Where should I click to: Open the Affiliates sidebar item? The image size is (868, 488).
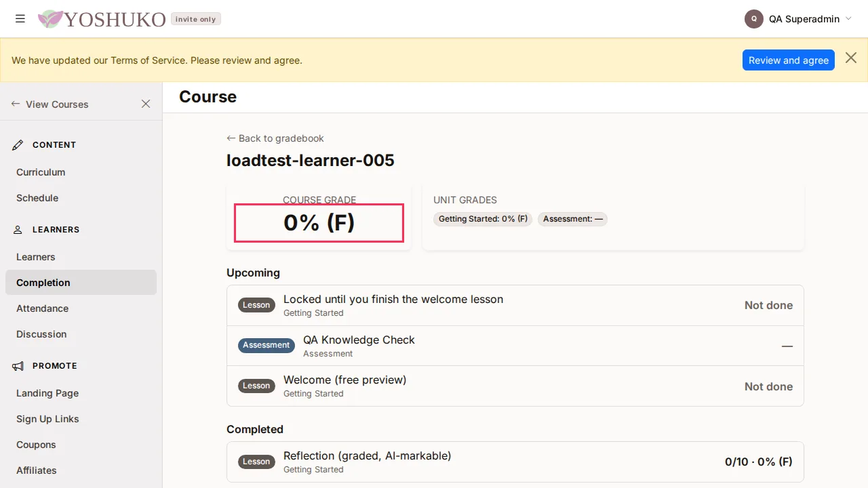pyautogui.click(x=81, y=470)
